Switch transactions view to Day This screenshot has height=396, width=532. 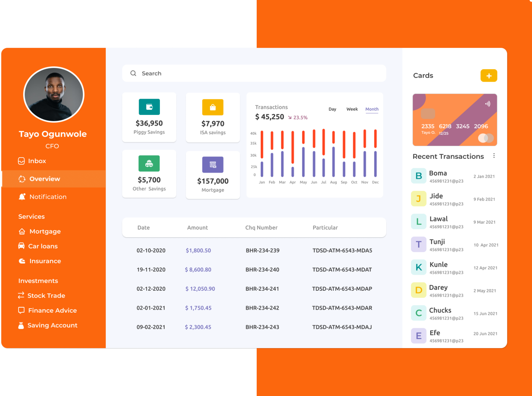(x=332, y=109)
